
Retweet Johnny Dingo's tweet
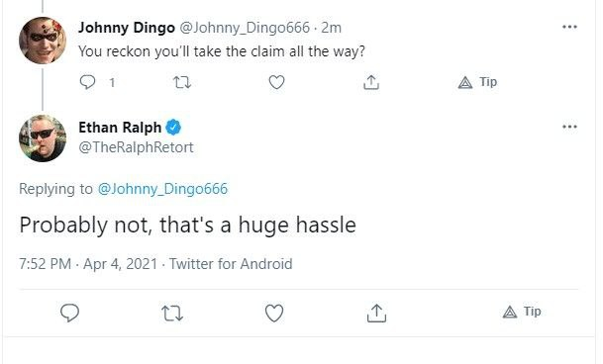click(182, 82)
